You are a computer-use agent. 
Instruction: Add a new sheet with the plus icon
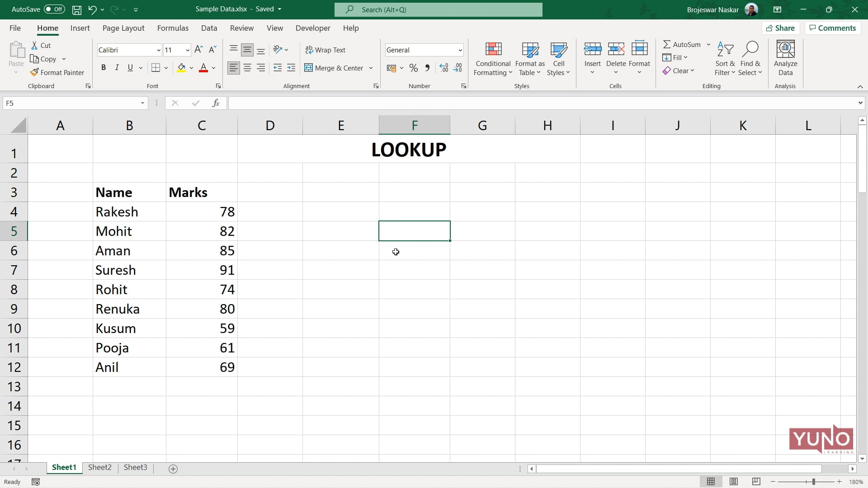coord(173,469)
